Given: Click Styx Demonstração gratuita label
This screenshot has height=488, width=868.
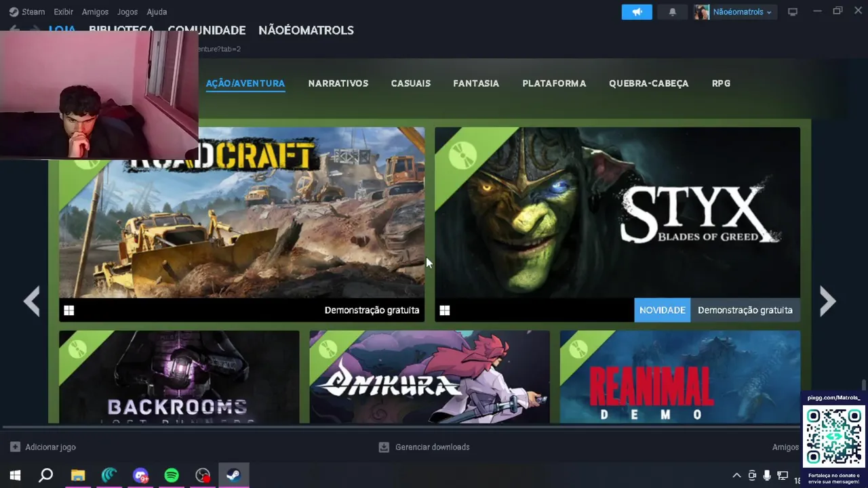Looking at the screenshot, I should tap(745, 310).
